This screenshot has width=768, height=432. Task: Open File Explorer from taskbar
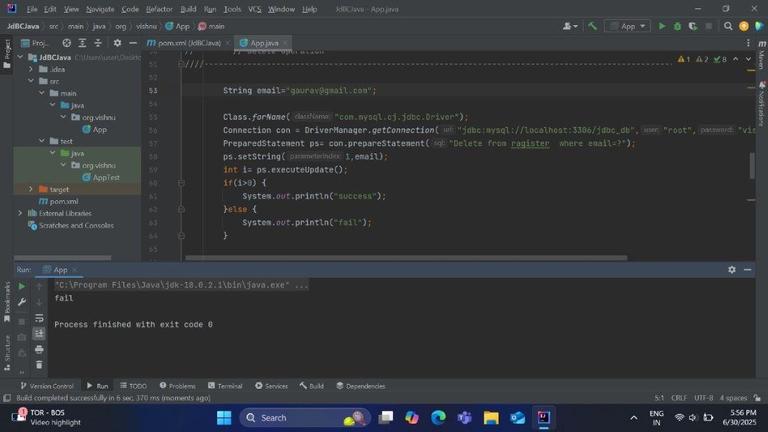pyautogui.click(x=491, y=418)
